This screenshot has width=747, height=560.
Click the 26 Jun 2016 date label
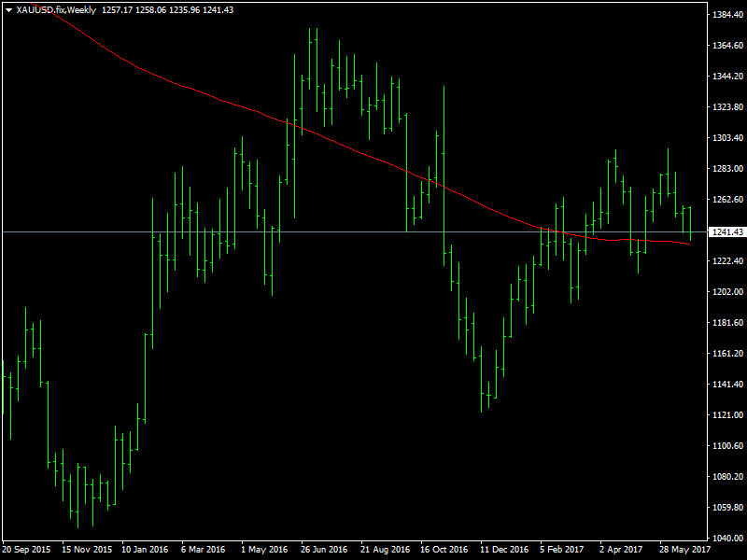[x=324, y=550]
